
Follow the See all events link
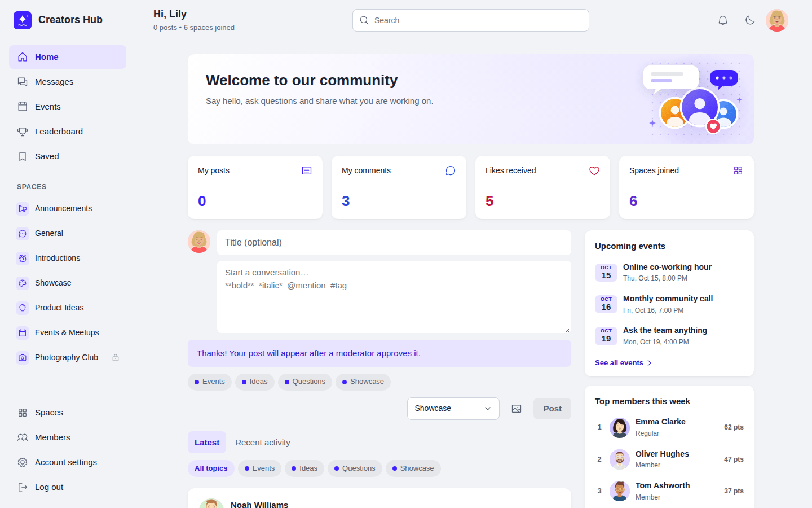[x=623, y=363]
